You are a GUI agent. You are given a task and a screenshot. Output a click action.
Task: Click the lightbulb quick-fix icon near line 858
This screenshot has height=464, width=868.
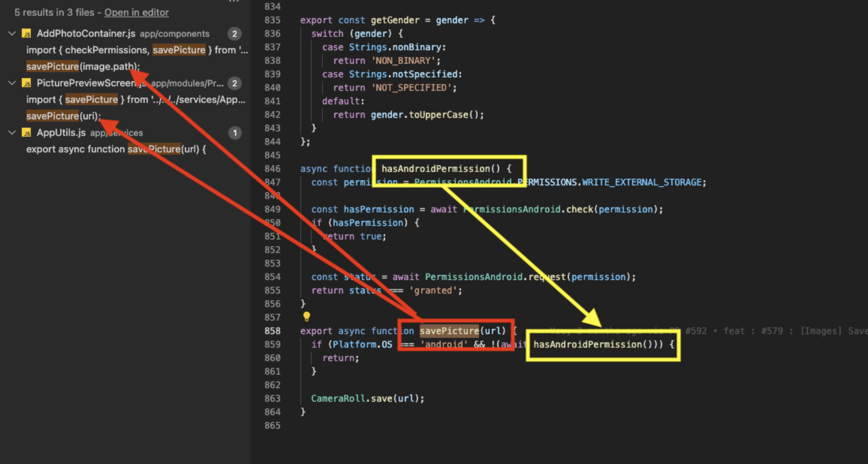(x=307, y=317)
